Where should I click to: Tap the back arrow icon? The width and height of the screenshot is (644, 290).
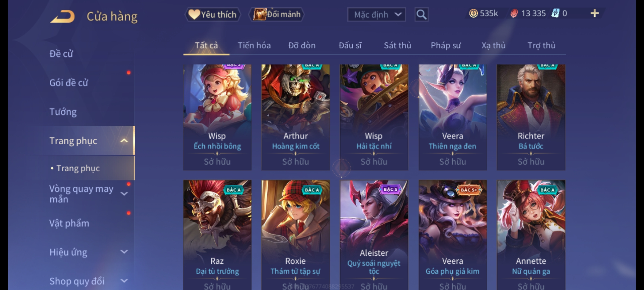pyautogui.click(x=62, y=16)
